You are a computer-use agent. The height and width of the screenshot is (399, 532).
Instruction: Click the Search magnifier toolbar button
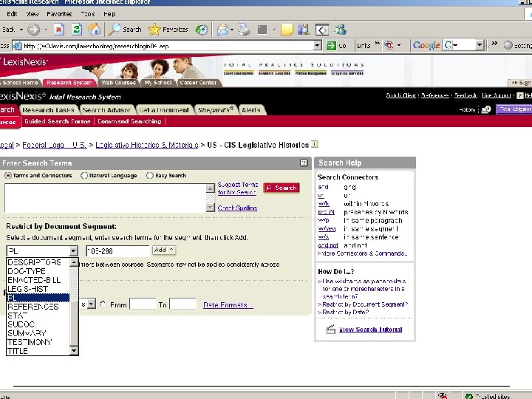pyautogui.click(x=125, y=30)
